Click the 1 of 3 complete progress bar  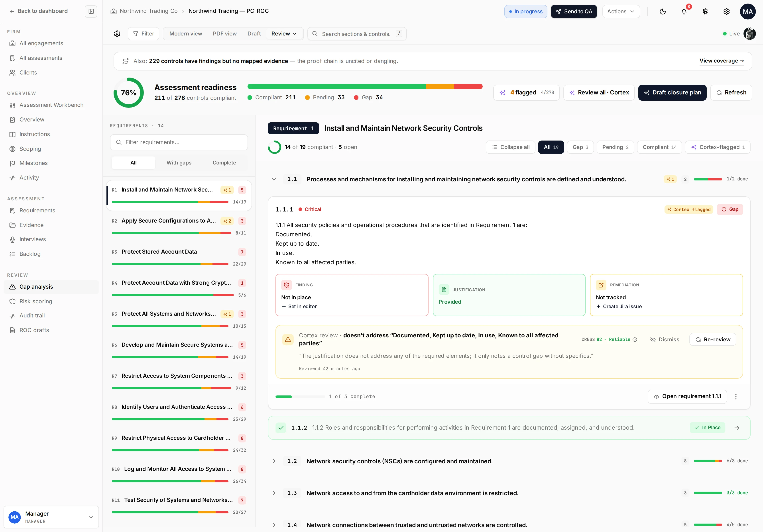pos(300,397)
